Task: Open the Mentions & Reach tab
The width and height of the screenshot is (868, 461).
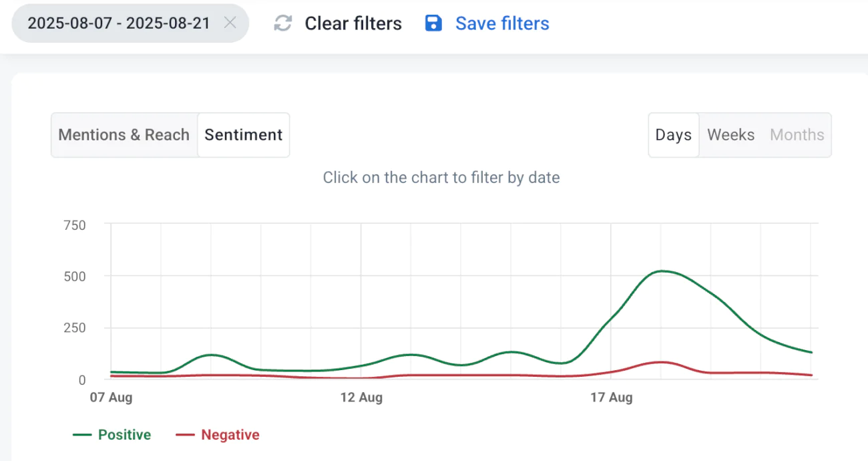Action: click(x=124, y=135)
